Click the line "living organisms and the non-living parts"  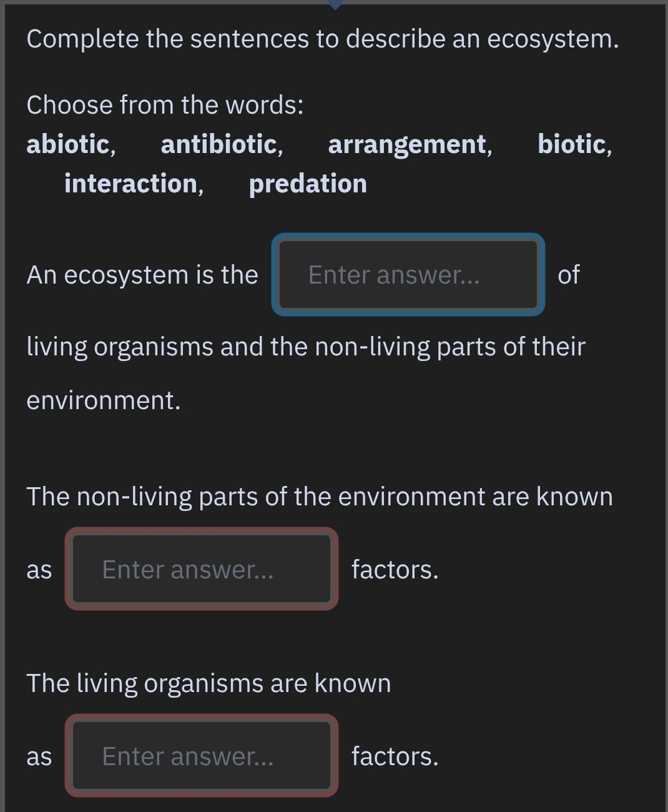click(305, 347)
